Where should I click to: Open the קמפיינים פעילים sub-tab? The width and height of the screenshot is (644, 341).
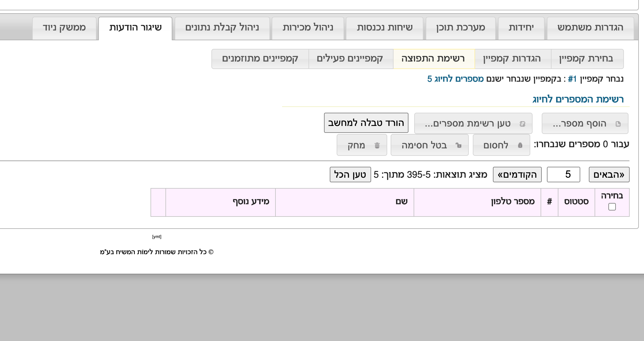350,59
